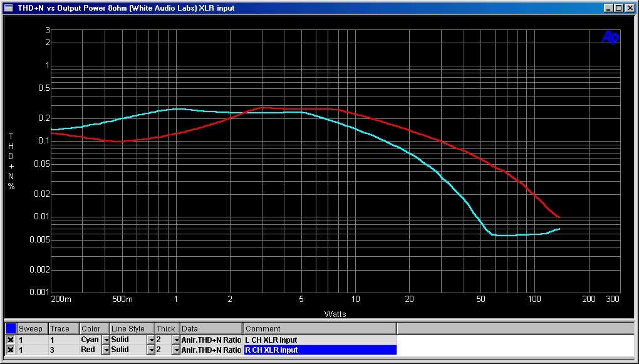
Task: Click the 'Cyan' color name cell
Action: point(90,340)
